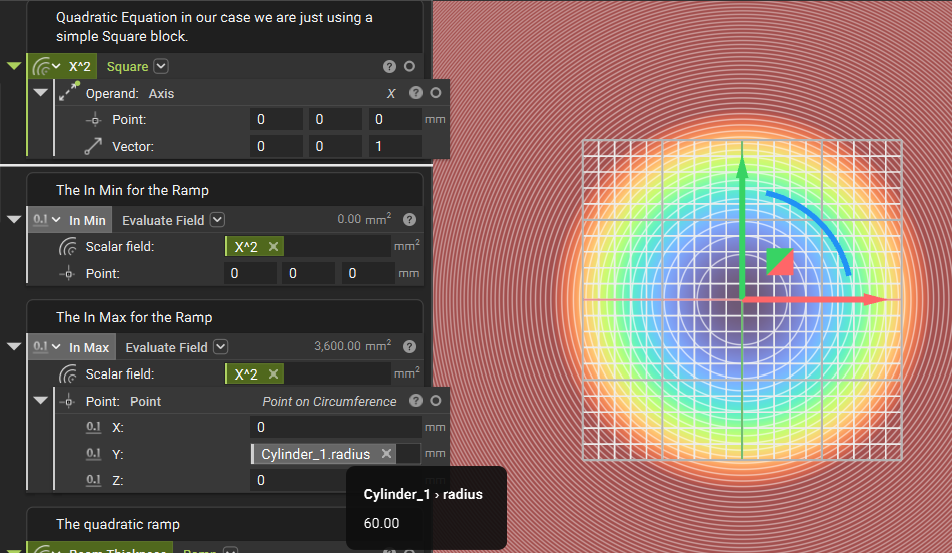Collapse the Operand Axis input
This screenshot has height=553, width=952.
40,93
